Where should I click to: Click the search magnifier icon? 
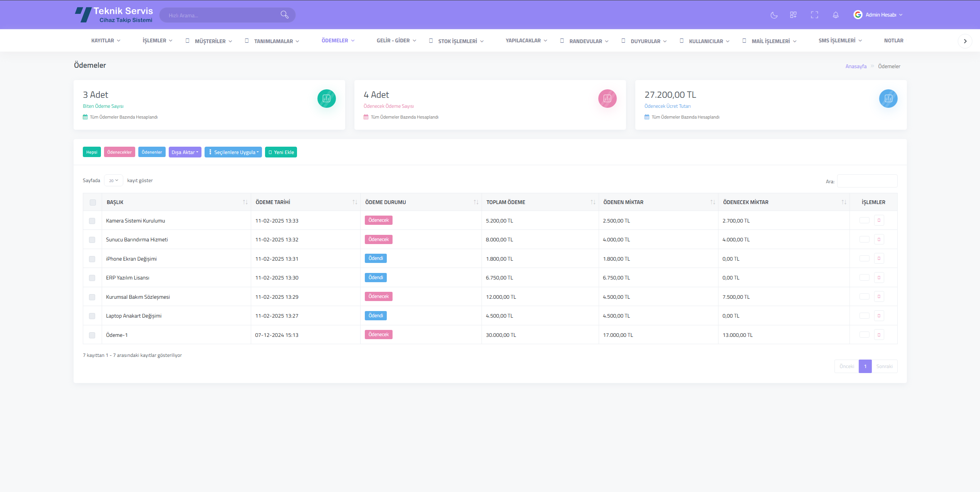(x=284, y=15)
